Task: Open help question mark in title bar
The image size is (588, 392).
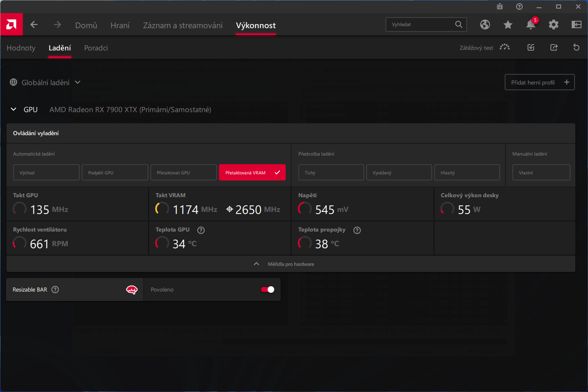Action: click(519, 7)
